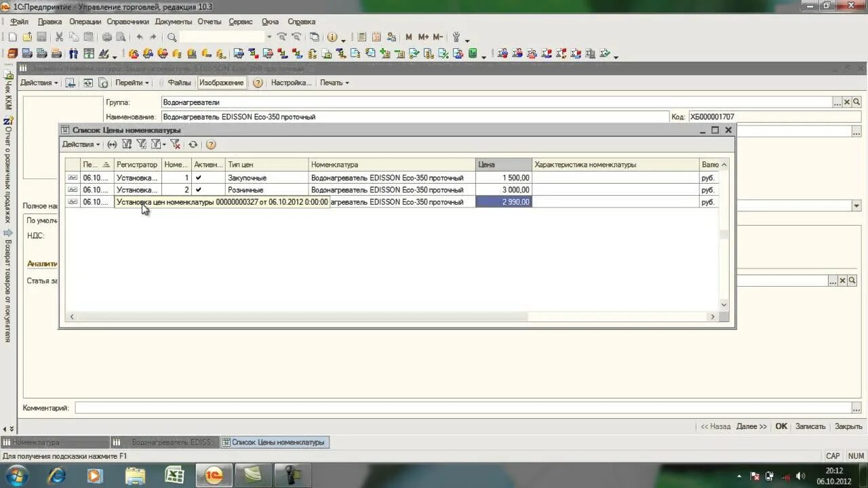Open the Отчеты menu
Viewport: 868px width, 488px height.
click(x=210, y=22)
